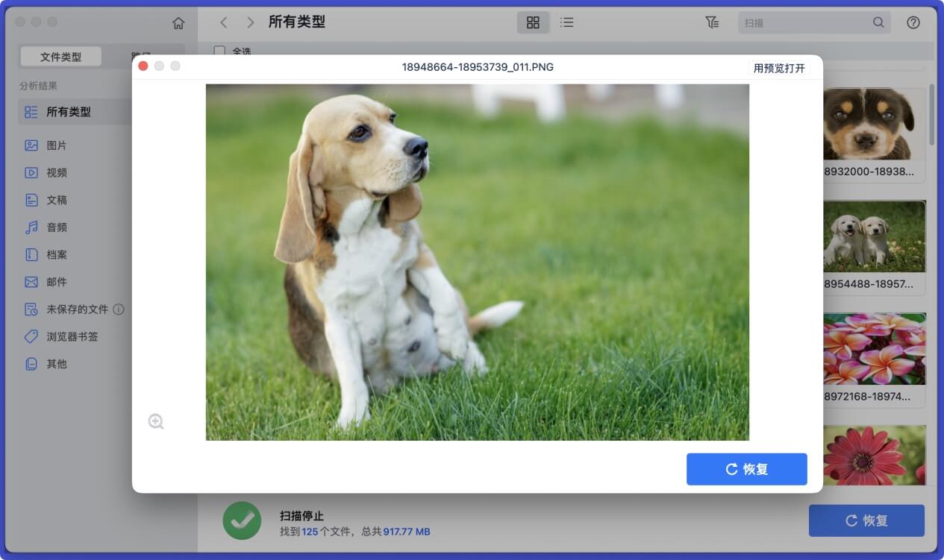This screenshot has width=944, height=560.
Task: Click the back navigation arrow
Action: [223, 22]
